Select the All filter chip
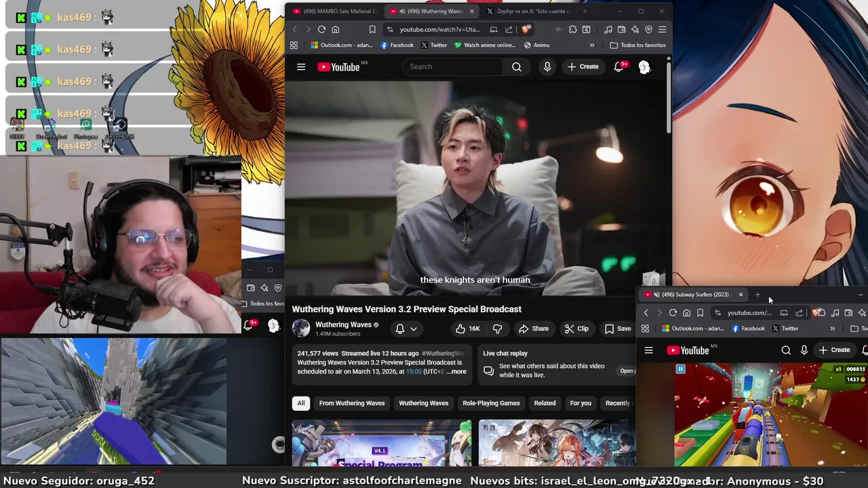This screenshot has height=488, width=868. (x=301, y=403)
